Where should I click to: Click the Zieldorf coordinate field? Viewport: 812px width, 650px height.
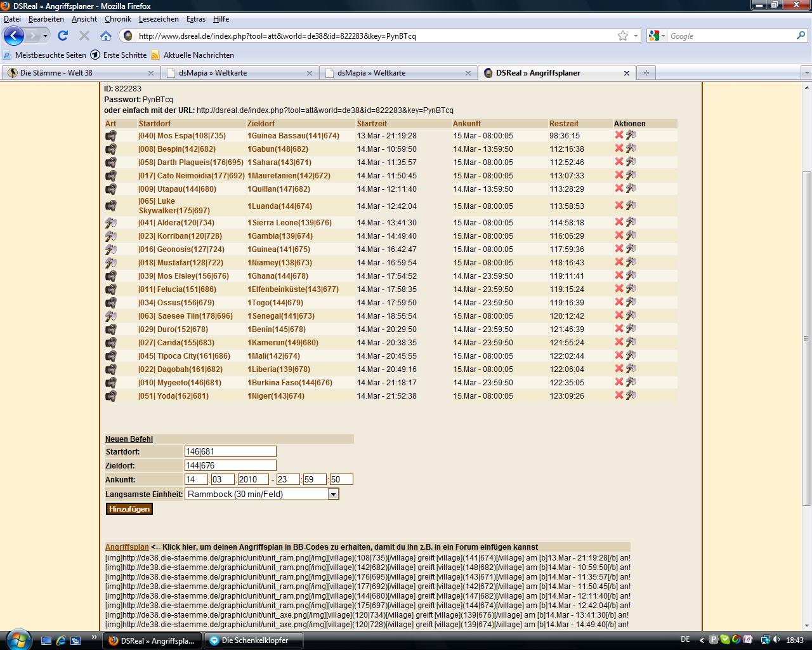(x=230, y=465)
